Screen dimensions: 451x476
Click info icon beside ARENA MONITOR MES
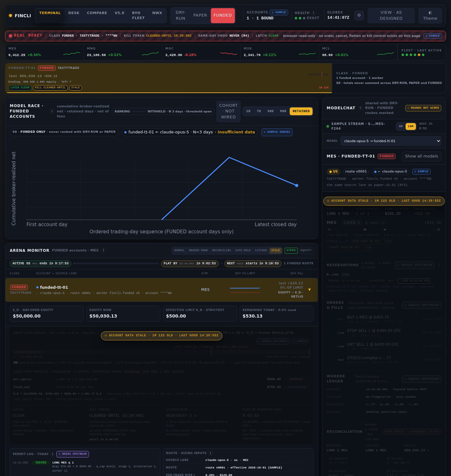pos(104,251)
